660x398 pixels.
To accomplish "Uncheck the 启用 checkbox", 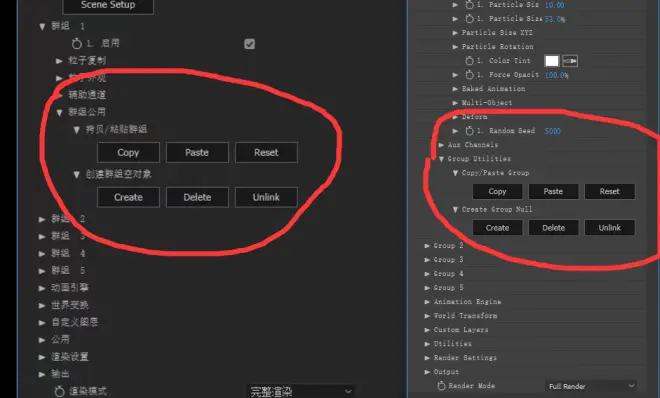I will point(249,44).
